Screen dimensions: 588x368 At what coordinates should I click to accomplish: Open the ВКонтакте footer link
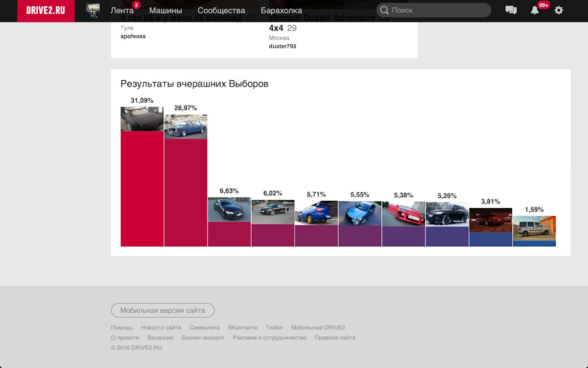[243, 327]
